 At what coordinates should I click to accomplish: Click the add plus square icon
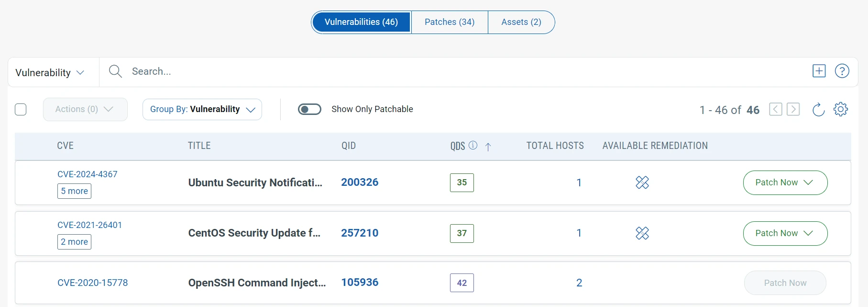[819, 71]
